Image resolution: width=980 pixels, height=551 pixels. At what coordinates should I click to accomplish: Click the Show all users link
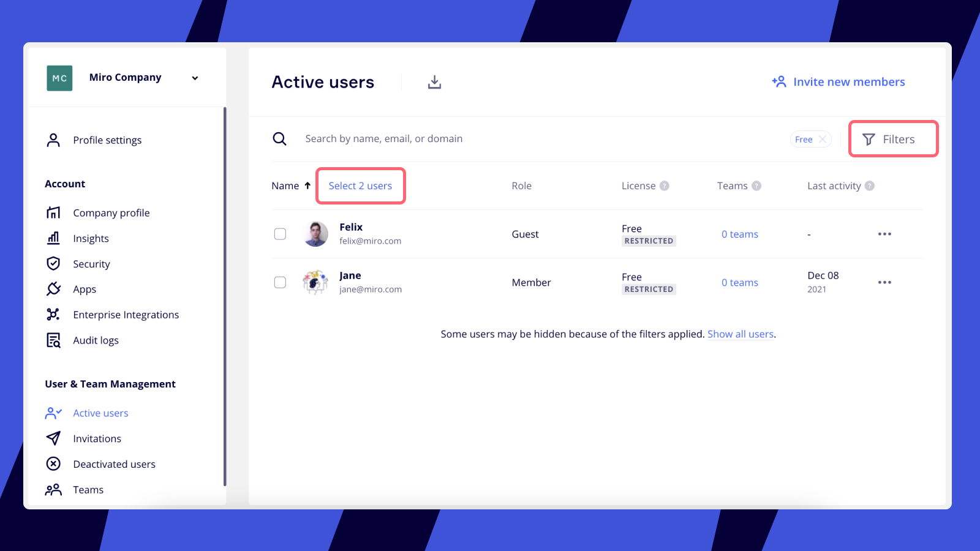pyautogui.click(x=741, y=334)
